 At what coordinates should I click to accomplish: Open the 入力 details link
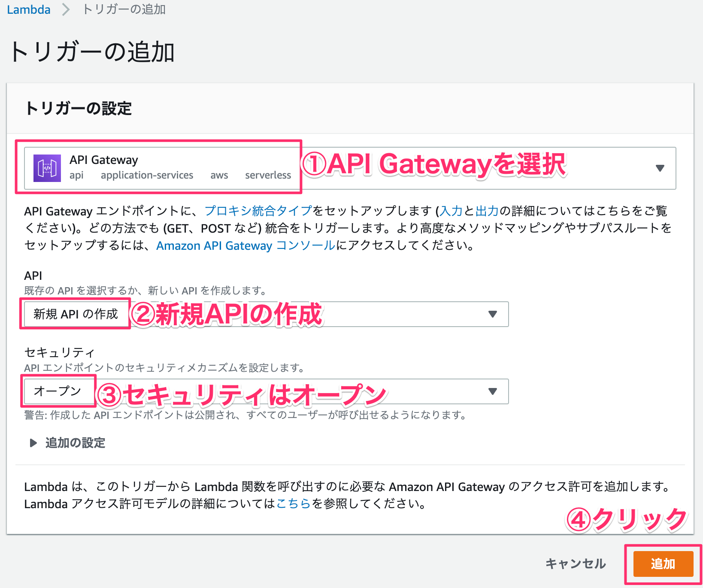pos(451,211)
